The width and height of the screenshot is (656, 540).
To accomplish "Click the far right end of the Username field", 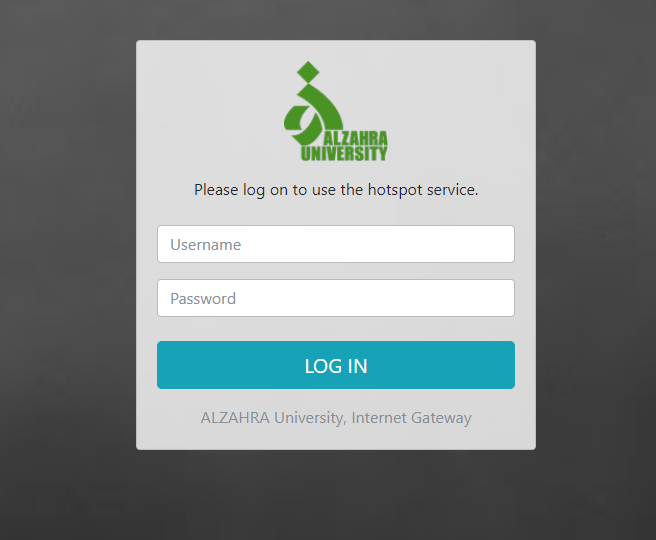I will tap(504, 244).
